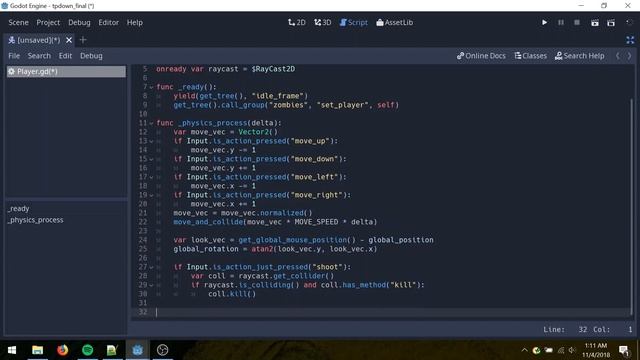Click the move_and_collide call
The image size is (640, 360).
pyautogui.click(x=208, y=222)
